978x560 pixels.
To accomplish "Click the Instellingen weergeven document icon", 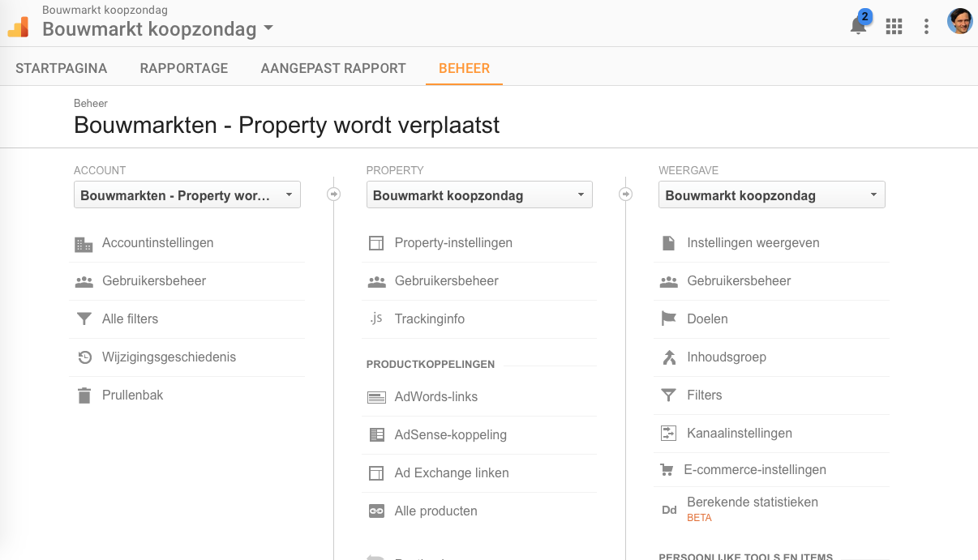I will point(668,243).
